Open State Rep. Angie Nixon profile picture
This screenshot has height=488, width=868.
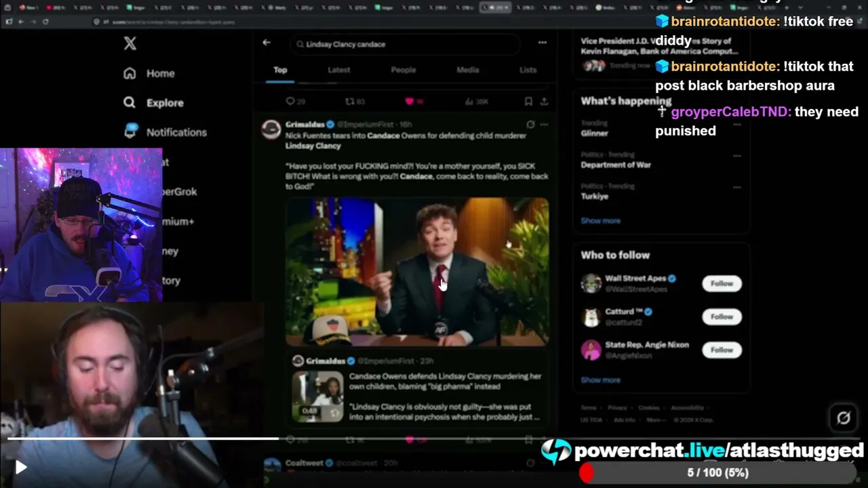591,350
